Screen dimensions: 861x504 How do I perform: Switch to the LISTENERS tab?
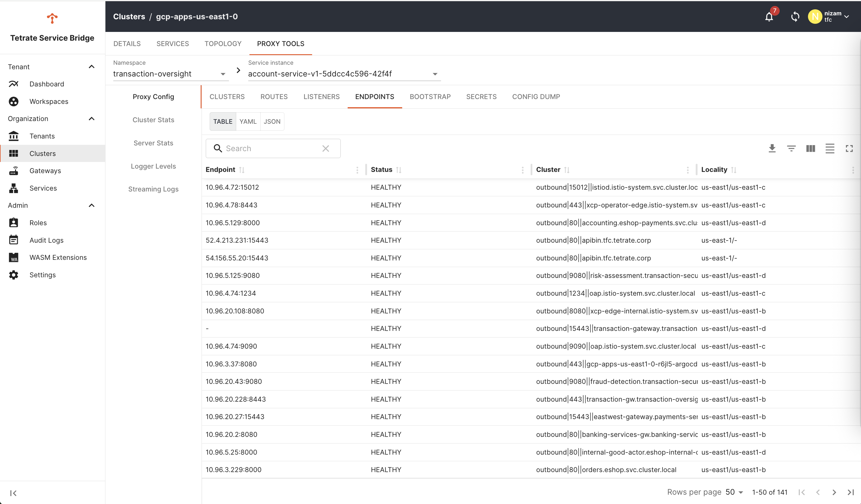[321, 97]
